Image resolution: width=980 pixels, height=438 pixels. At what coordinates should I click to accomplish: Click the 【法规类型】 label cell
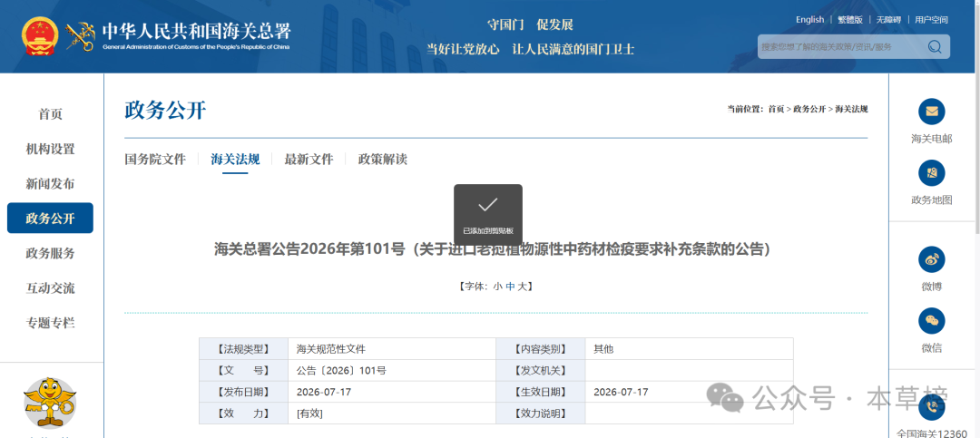tap(244, 349)
